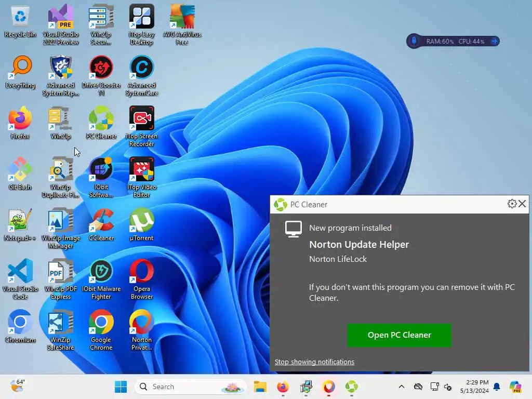Image resolution: width=532 pixels, height=399 pixels.
Task: Open Firefox from the taskbar
Action: coord(283,387)
